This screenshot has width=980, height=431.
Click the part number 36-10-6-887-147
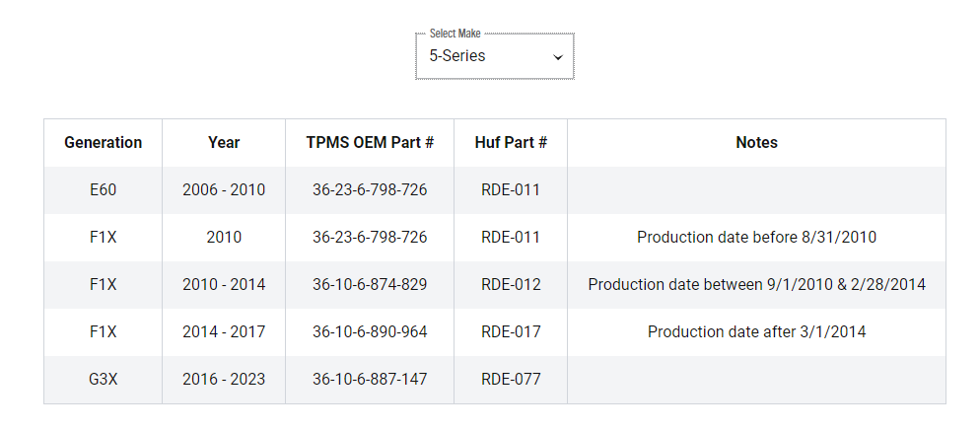370,380
